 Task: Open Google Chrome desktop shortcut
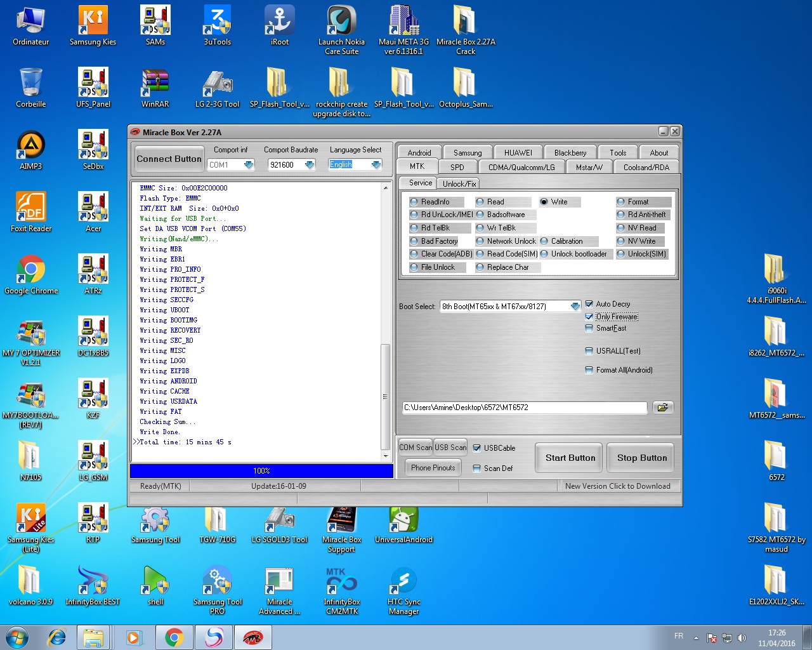30,275
